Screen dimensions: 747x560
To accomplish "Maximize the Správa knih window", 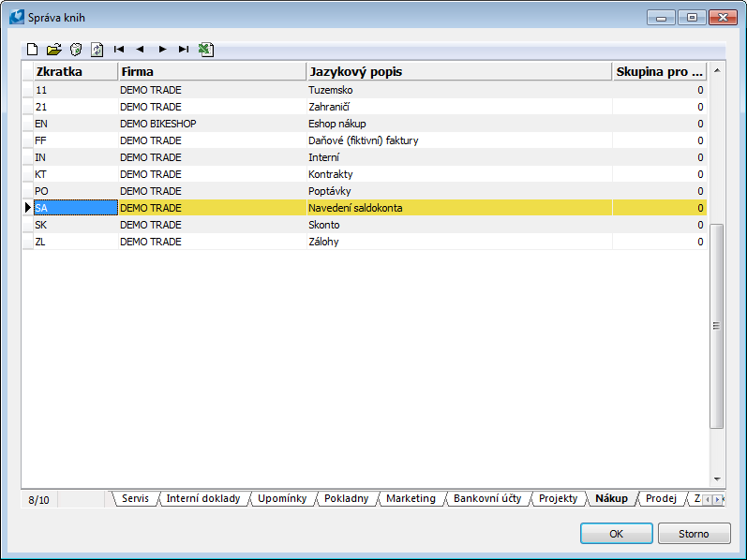I will (692, 18).
